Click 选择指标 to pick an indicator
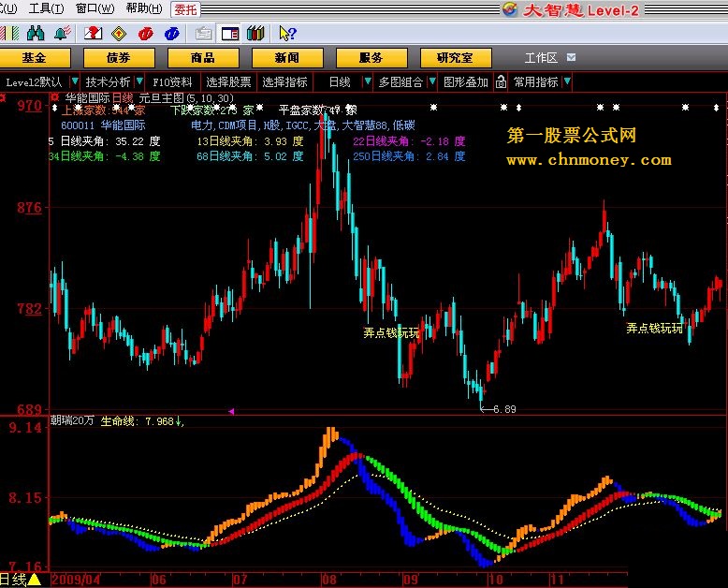This screenshot has width=728, height=588. (284, 82)
